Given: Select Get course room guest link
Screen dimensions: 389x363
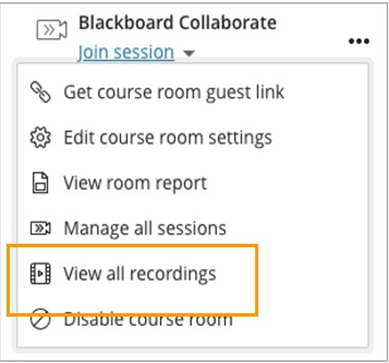Looking at the screenshot, I should point(174,92).
